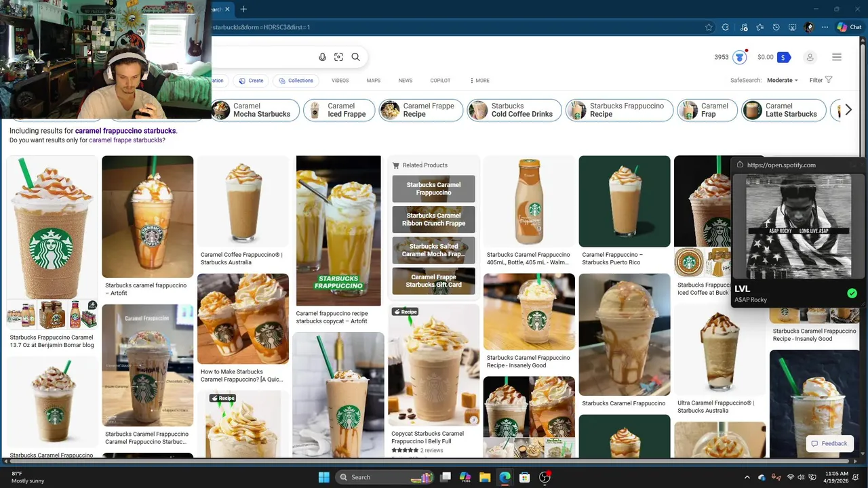Screen dimensions: 868x488
Task: Open the Favorites list icon
Action: tap(760, 27)
